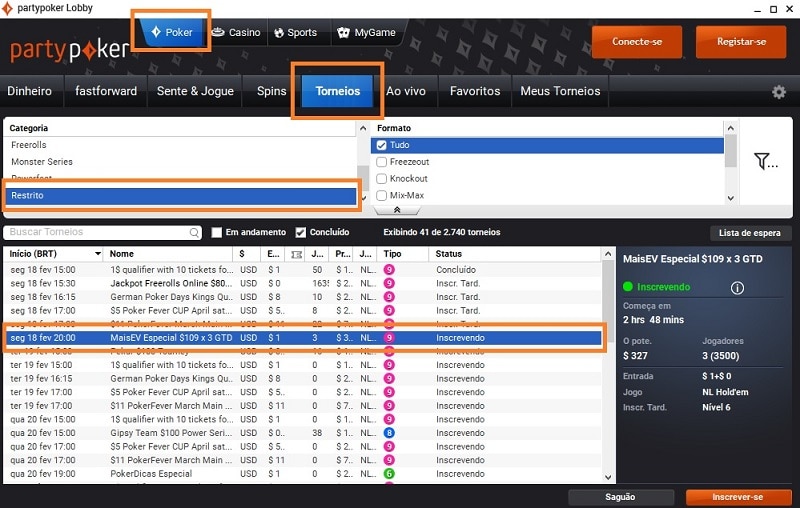Open the Dinheiro tab
800x508 pixels.
[x=30, y=91]
